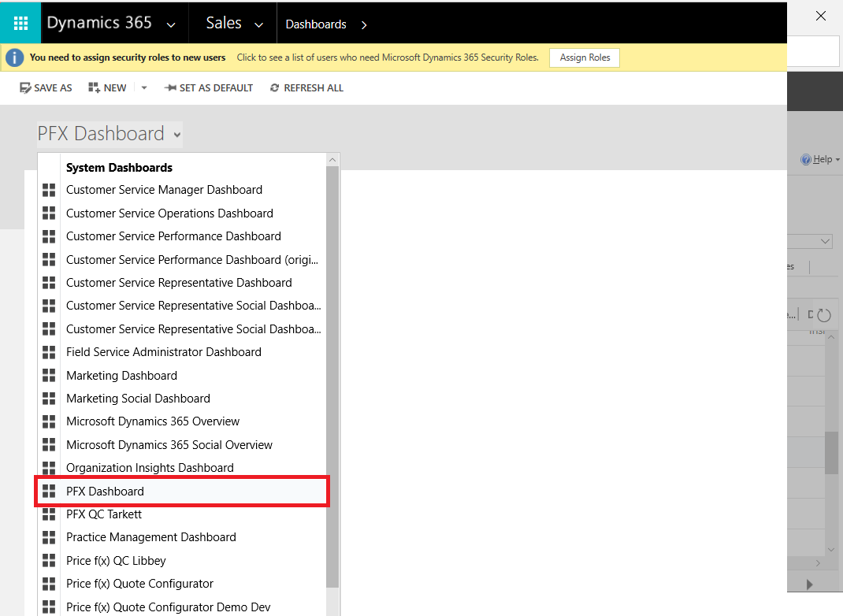843x616 pixels.
Task: Collapse the PFX Dashboard selector dropdown
Action: 177,135
